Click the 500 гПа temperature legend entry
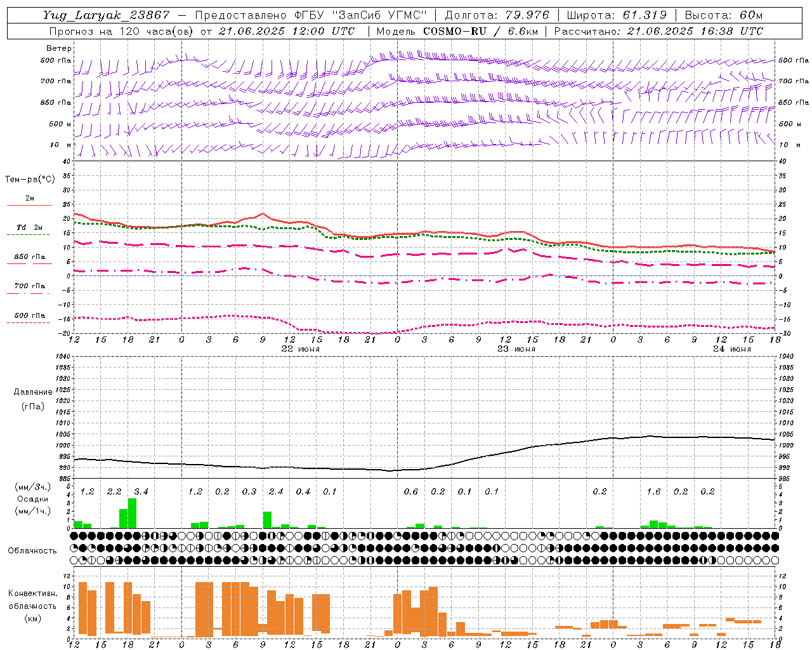This screenshot has width=812, height=650. [29, 315]
